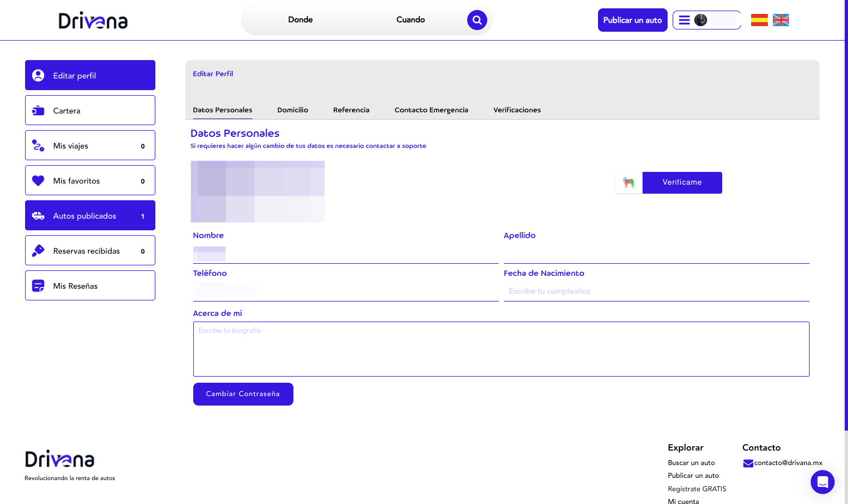The width and height of the screenshot is (848, 504).
Task: Click the Drivana logo in the header
Action: pos(93,21)
